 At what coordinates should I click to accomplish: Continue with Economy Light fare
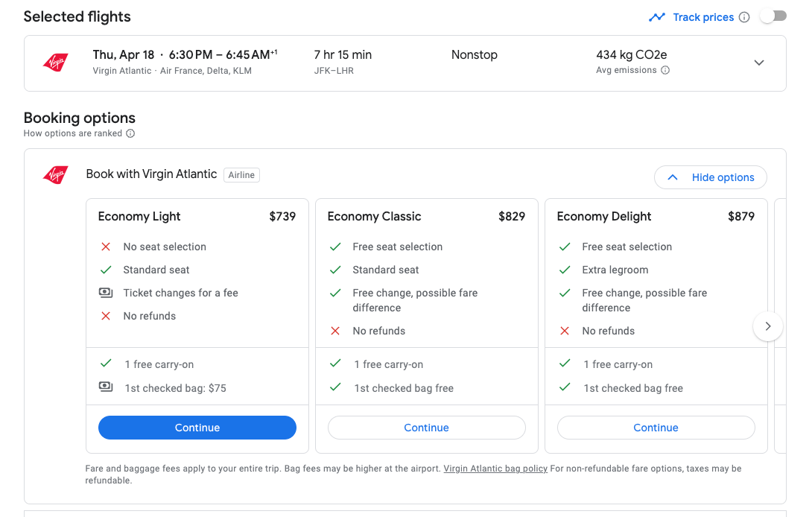click(x=197, y=428)
